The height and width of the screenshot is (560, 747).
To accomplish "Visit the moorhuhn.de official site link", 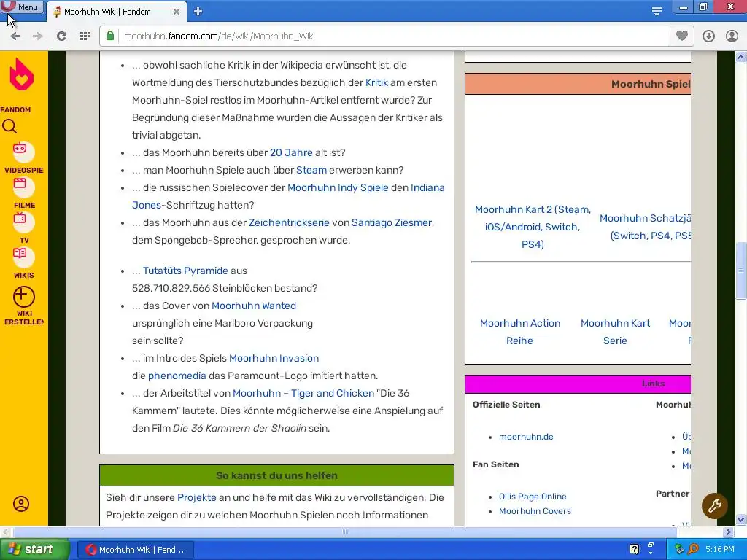I will [x=526, y=437].
